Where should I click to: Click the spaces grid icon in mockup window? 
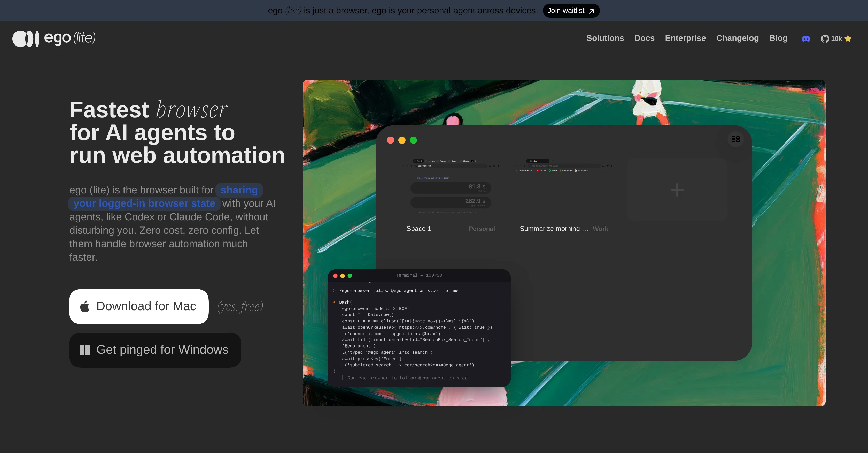click(735, 139)
